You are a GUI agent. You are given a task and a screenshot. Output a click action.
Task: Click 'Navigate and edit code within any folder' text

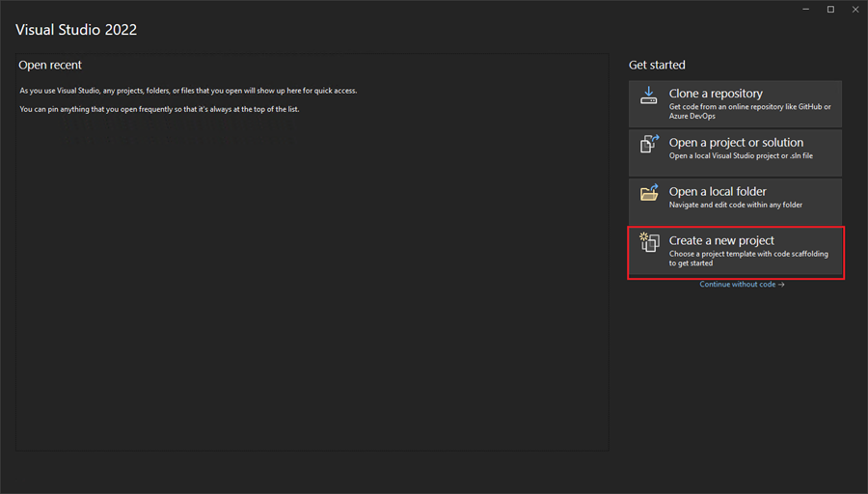(735, 205)
